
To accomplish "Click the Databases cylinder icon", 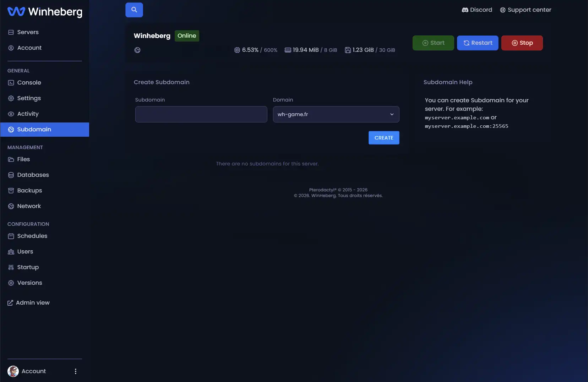I will point(11,175).
